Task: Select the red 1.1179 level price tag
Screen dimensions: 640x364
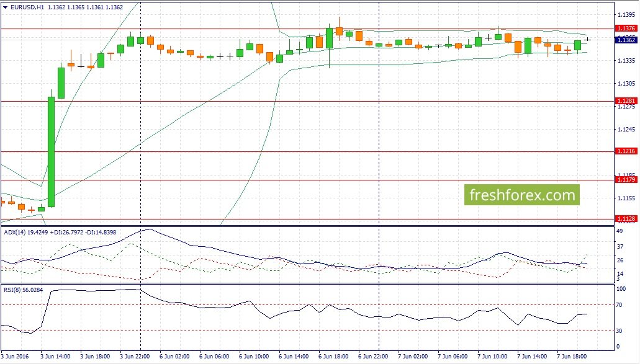Action: click(x=626, y=180)
